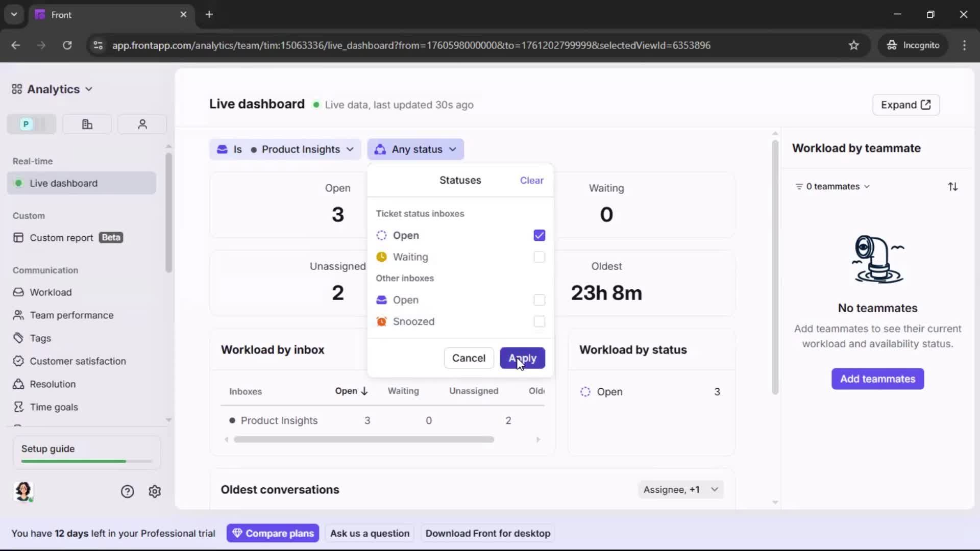The image size is (980, 551).
Task: Select the Live dashboard sidebar entry
Action: (x=64, y=183)
